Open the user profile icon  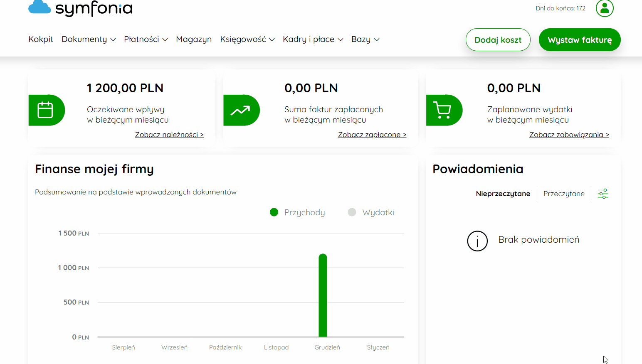coord(605,8)
